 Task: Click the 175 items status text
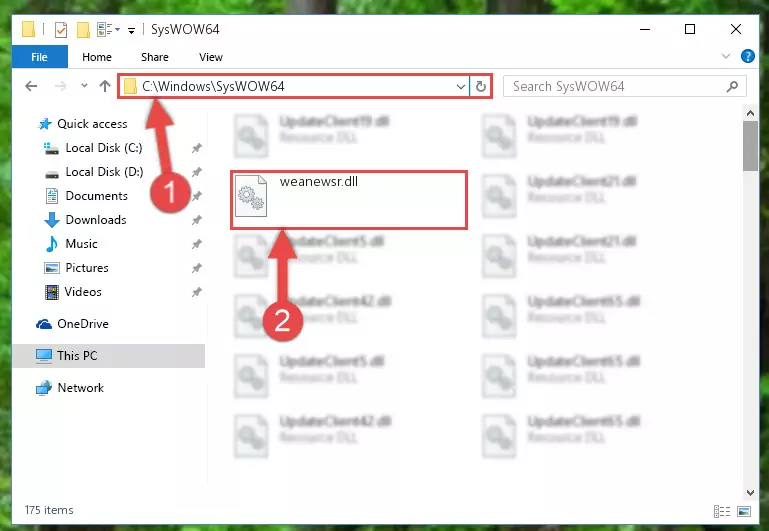[x=49, y=510]
